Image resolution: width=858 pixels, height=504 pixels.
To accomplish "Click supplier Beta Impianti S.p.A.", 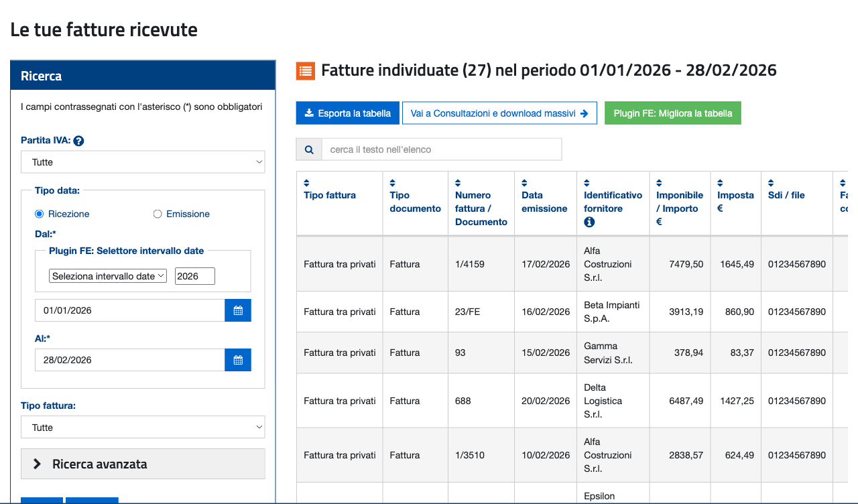I will (612, 312).
